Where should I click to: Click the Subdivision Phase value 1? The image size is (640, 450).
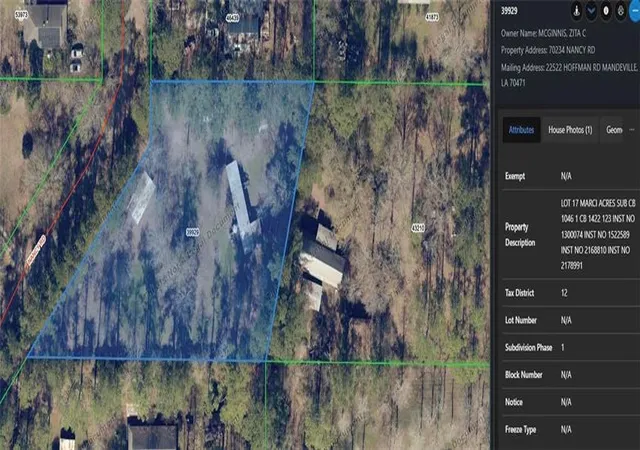pyautogui.click(x=562, y=348)
